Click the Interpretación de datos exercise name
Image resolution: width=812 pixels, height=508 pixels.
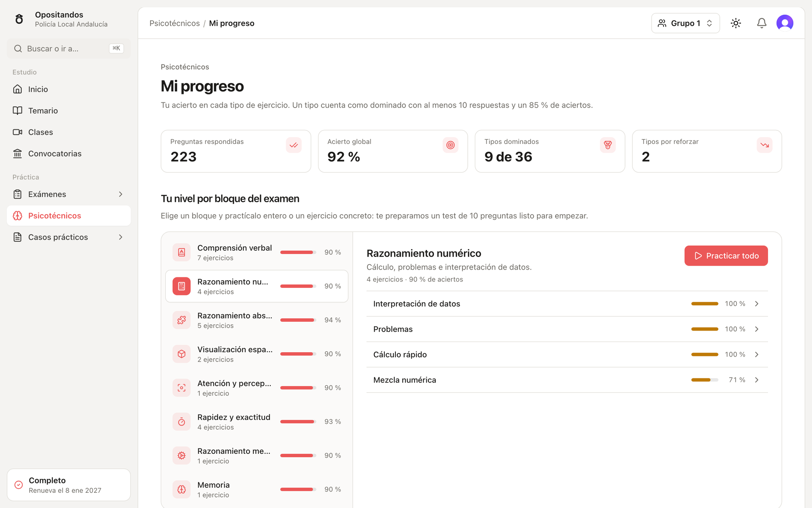tap(417, 304)
